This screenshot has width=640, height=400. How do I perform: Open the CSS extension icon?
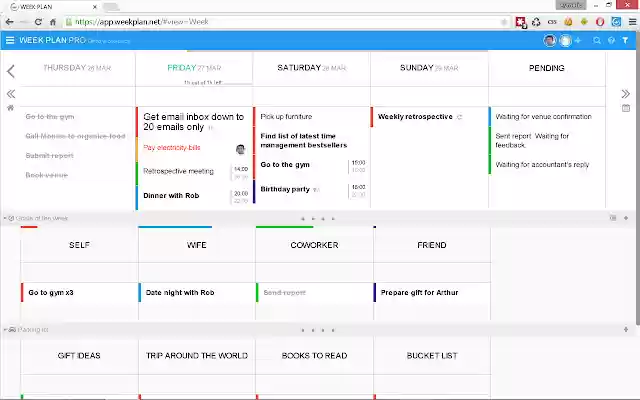click(x=552, y=22)
